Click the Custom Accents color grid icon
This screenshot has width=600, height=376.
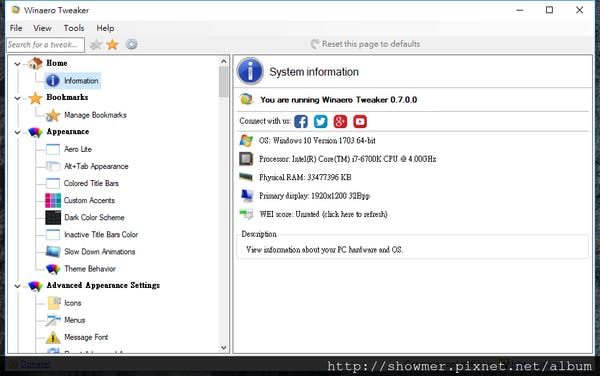(53, 200)
